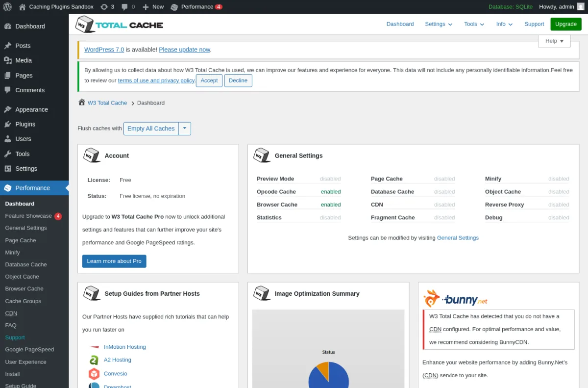This screenshot has height=388, width=588.
Task: Expand the Tools menu in plugin header
Action: pos(474,24)
